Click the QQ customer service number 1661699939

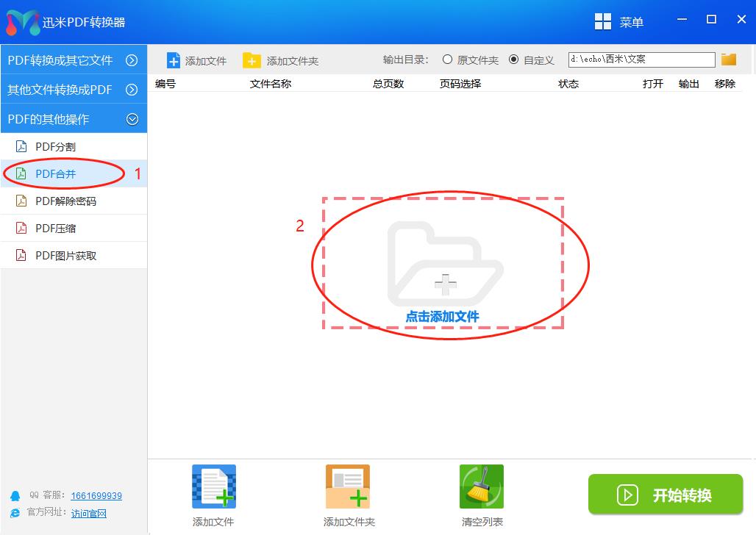point(96,495)
